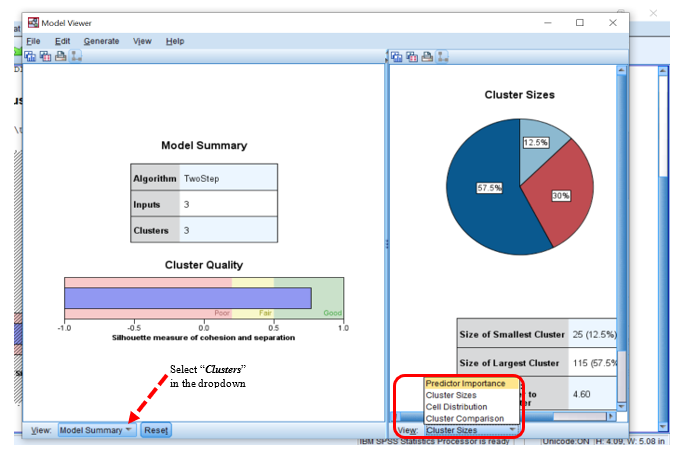684x459 pixels.
Task: Maximize the Model Viewer window
Action: (x=580, y=23)
